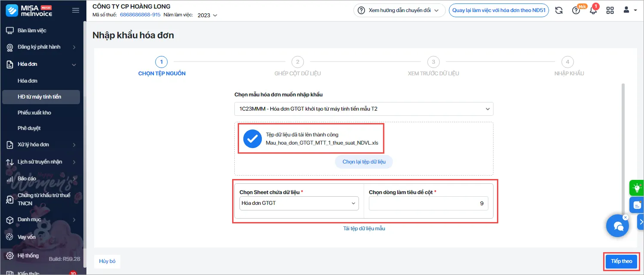
Task: Select HĐ từ máy tính tiền menu item
Action: click(x=40, y=97)
